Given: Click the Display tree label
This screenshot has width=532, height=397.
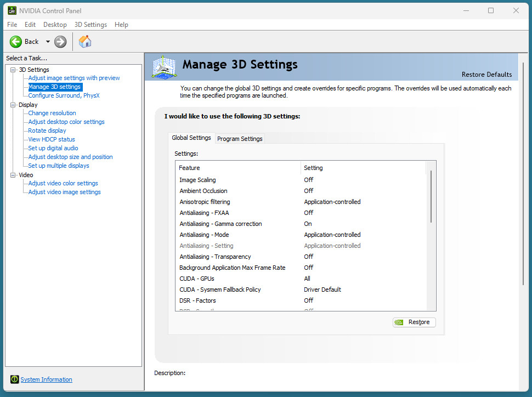Looking at the screenshot, I should pyautogui.click(x=28, y=105).
